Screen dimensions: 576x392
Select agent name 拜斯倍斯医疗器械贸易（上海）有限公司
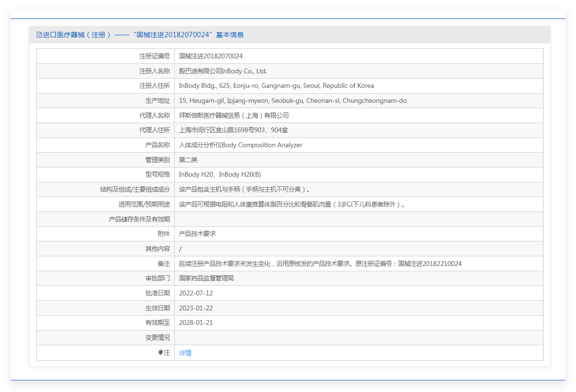click(234, 116)
